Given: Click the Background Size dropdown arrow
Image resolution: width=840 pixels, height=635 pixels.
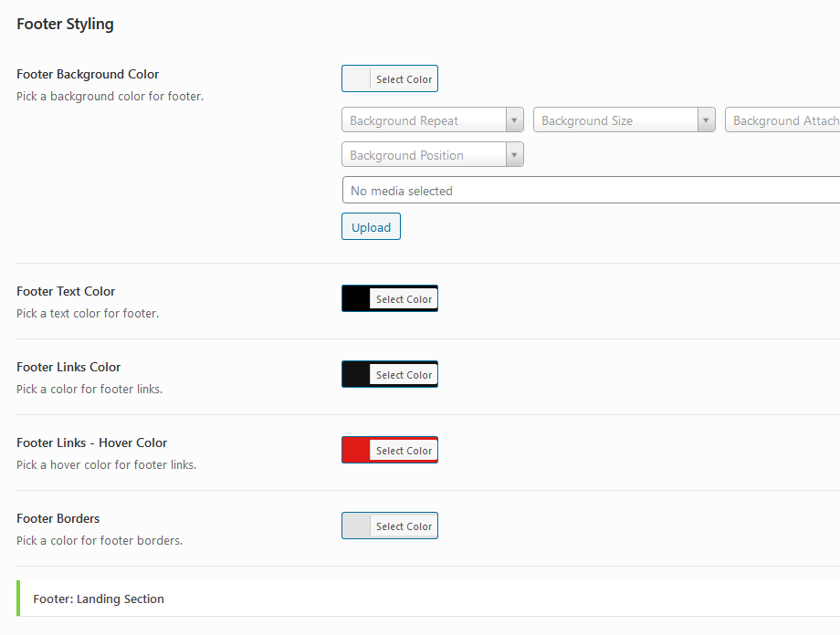Looking at the screenshot, I should [x=707, y=120].
